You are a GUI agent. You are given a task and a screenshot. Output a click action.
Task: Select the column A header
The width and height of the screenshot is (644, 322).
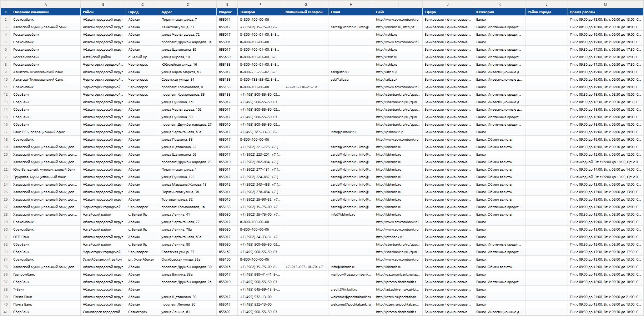pyautogui.click(x=46, y=4)
